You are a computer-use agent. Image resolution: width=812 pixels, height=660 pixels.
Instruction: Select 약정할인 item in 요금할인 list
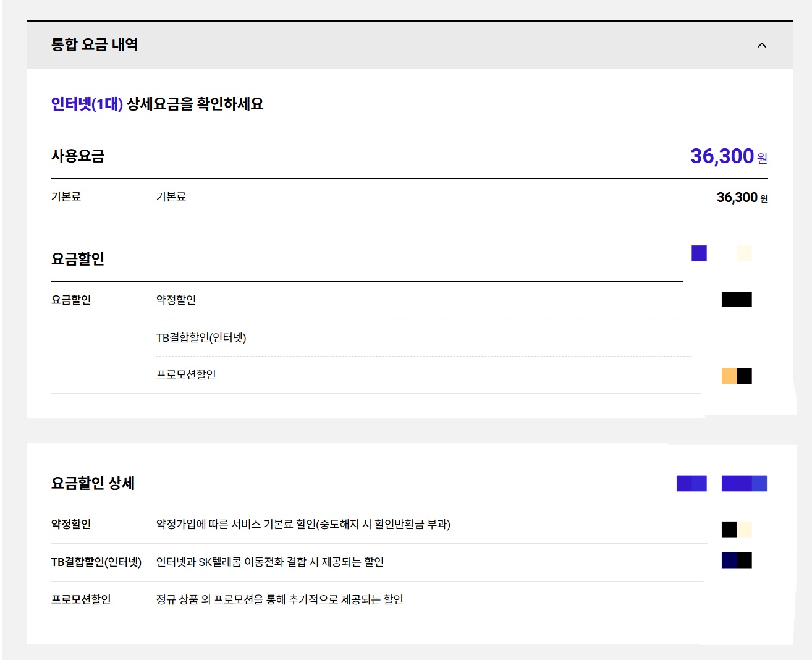(x=176, y=300)
